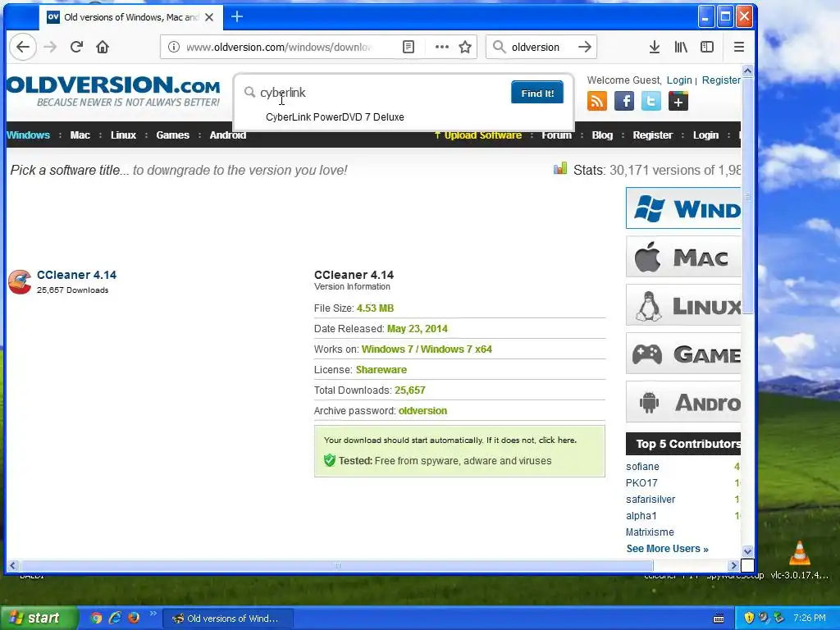Screen dimensions: 840x630
Task: Open the VLC installer on the desktop
Action: point(799,559)
